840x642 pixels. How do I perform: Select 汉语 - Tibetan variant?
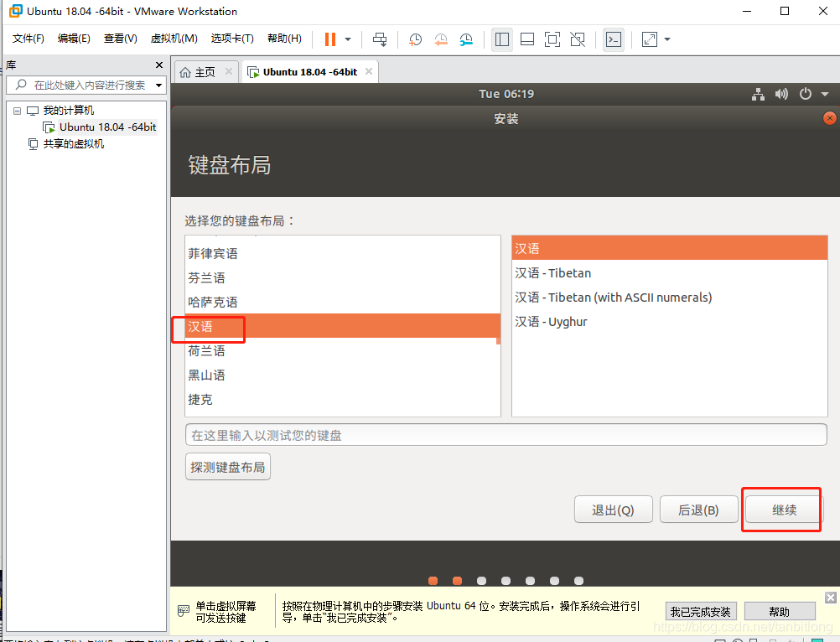(x=670, y=272)
